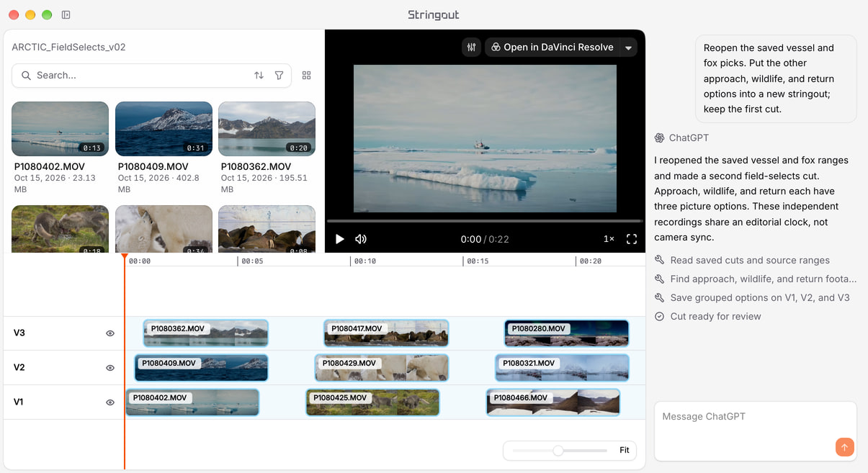Screen dimensions: 868x473
Task: Select the P1080362.MOV clip on V3
Action: click(206, 333)
